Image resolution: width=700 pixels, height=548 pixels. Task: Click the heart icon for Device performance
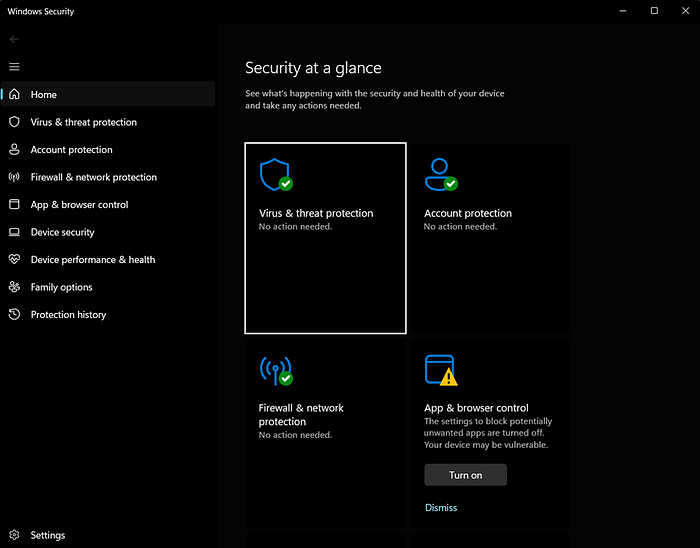pos(14,259)
